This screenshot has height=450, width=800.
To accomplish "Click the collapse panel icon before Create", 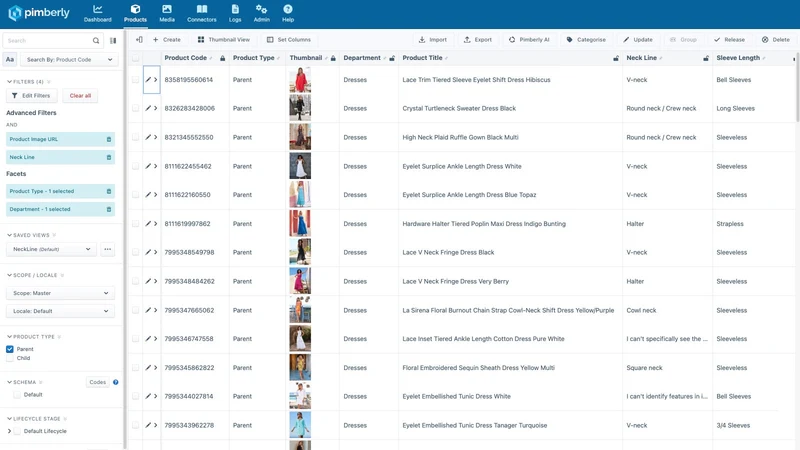I will pos(139,39).
